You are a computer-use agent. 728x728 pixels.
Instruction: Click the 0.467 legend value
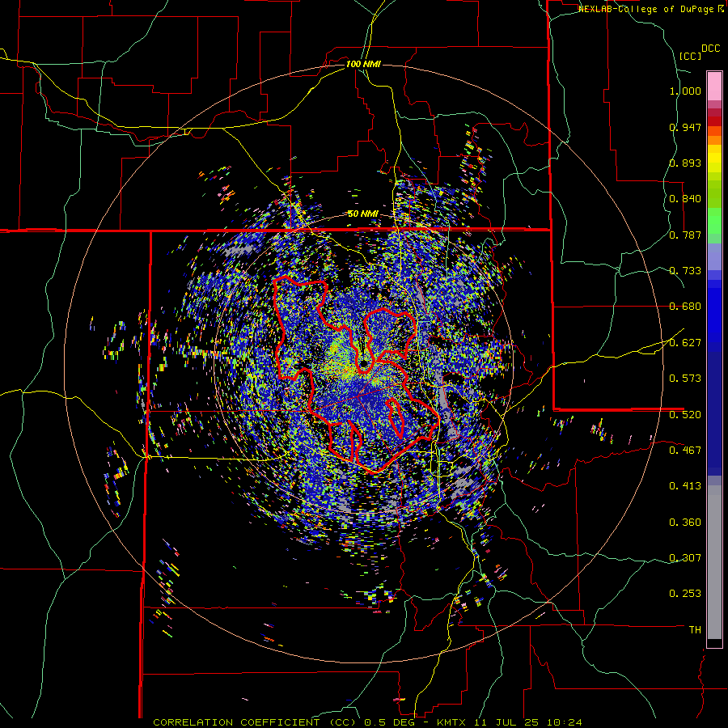[x=685, y=451]
